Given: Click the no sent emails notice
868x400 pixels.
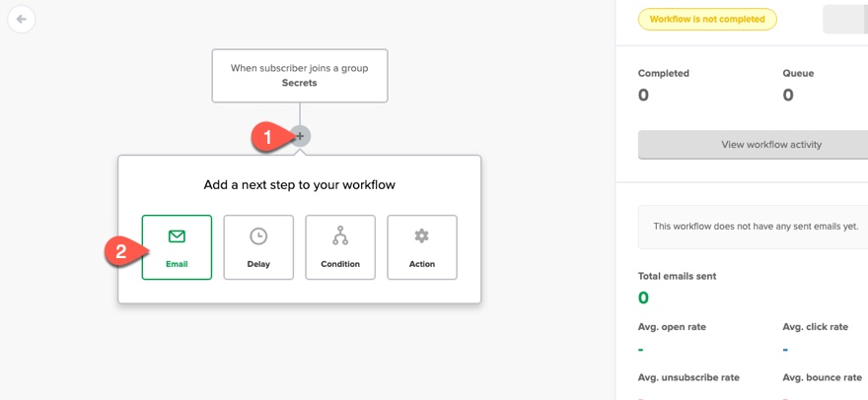Looking at the screenshot, I should [x=756, y=227].
